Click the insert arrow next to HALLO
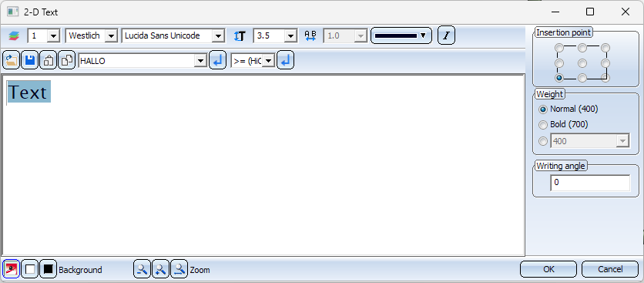The height and width of the screenshot is (283, 644). pyautogui.click(x=218, y=61)
